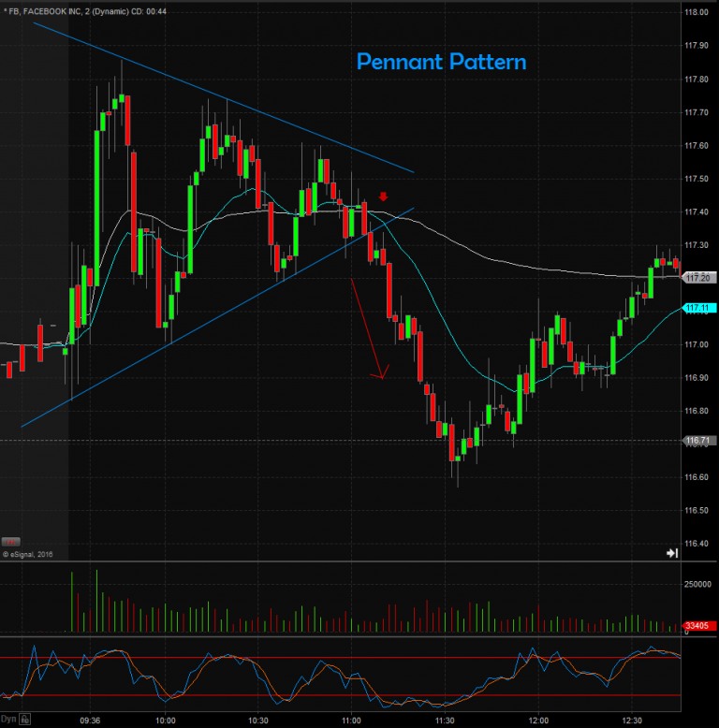The image size is (719, 728).
Task: Select the red 33405 volume tag
Action: [698, 626]
